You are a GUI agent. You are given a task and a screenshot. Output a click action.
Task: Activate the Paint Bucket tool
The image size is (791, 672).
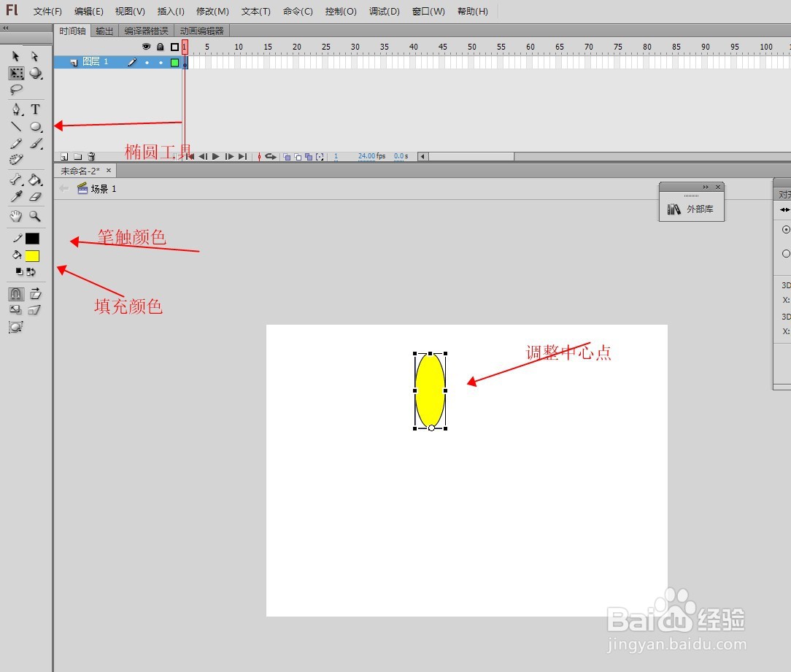click(36, 179)
